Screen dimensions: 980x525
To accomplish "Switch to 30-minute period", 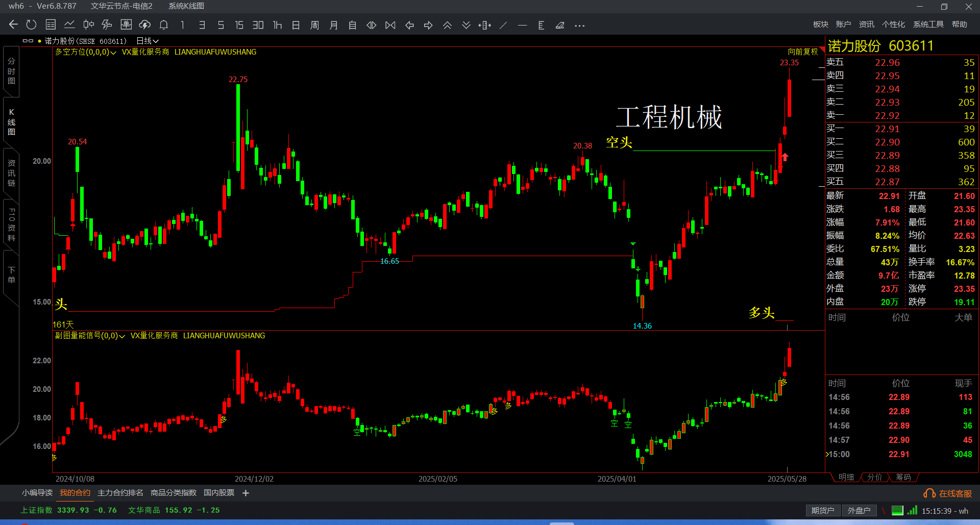I will pos(258,24).
